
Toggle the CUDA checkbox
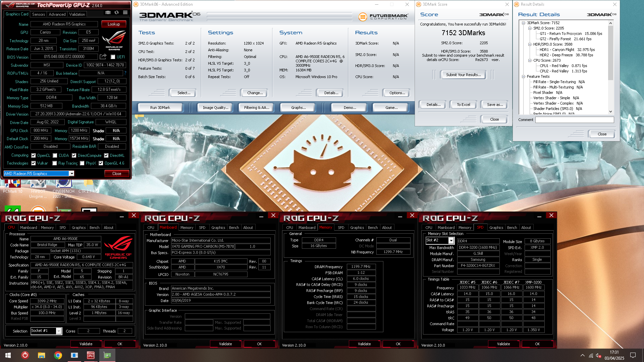point(55,156)
